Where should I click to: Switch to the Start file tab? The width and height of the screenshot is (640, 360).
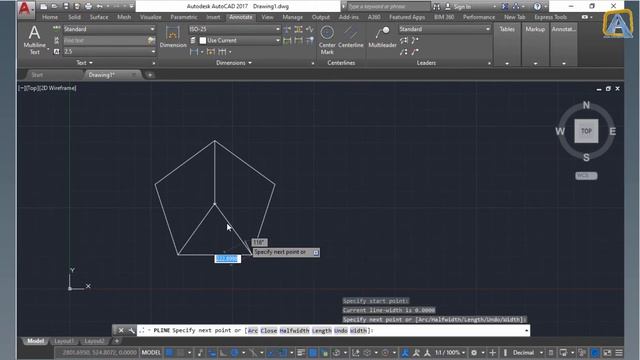(37, 75)
